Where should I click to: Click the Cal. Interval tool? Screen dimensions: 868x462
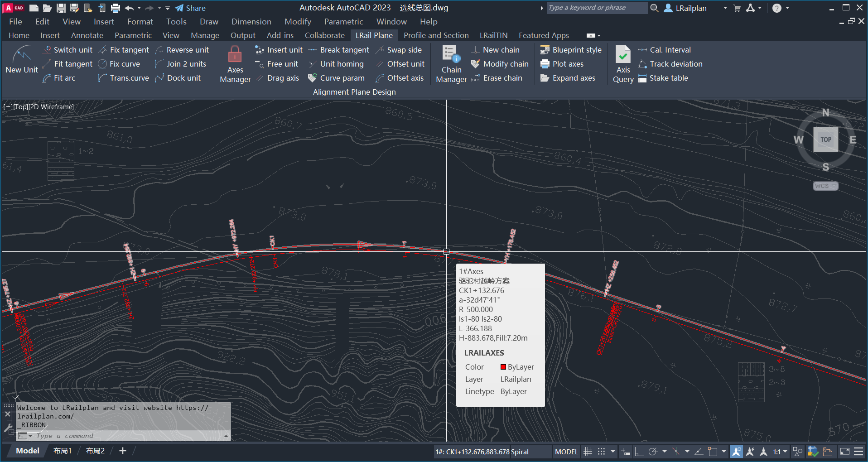tap(664, 50)
